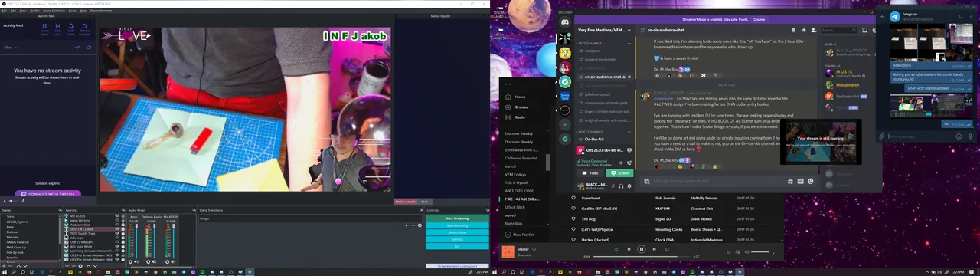The image size is (980, 276).
Task: Toggle lock on AOL logo source
Action: [x=123, y=238]
